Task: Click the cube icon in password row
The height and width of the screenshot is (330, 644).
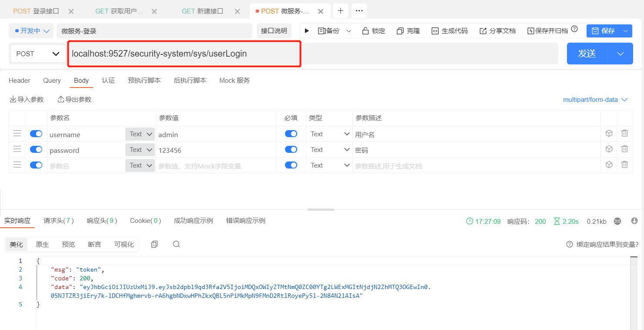Action: click(x=609, y=149)
